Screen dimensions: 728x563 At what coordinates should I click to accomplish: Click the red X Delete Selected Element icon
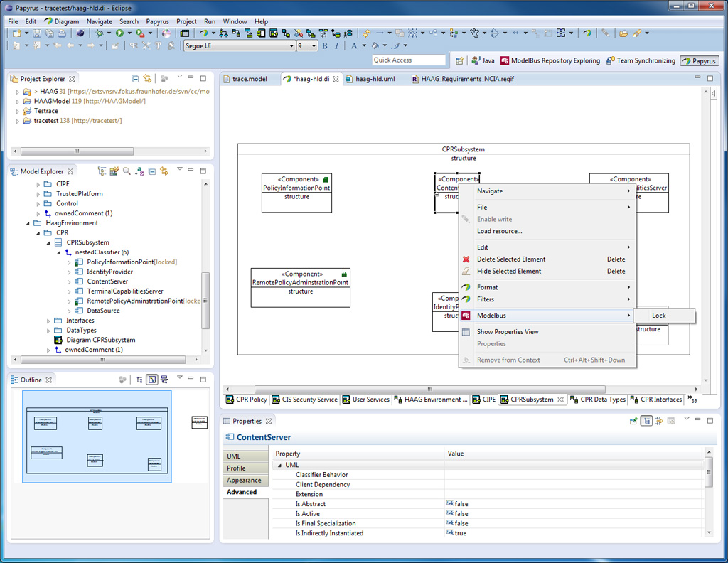(x=466, y=259)
